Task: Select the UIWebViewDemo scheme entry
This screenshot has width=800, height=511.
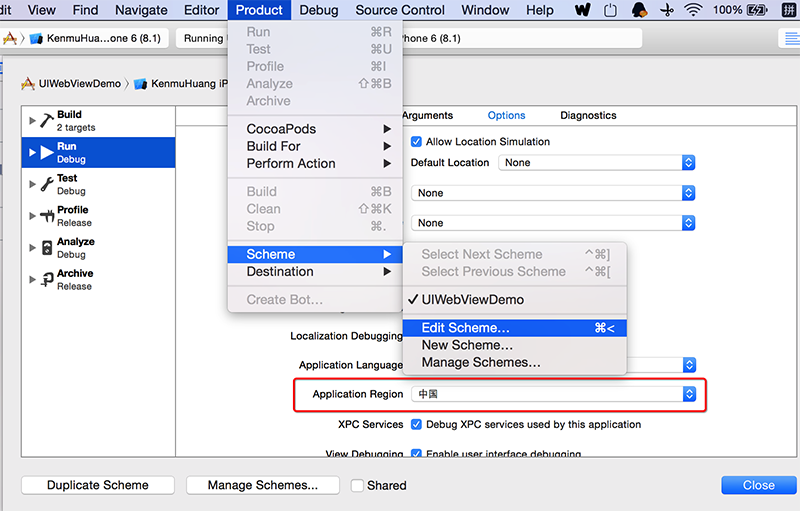Action: click(514, 300)
